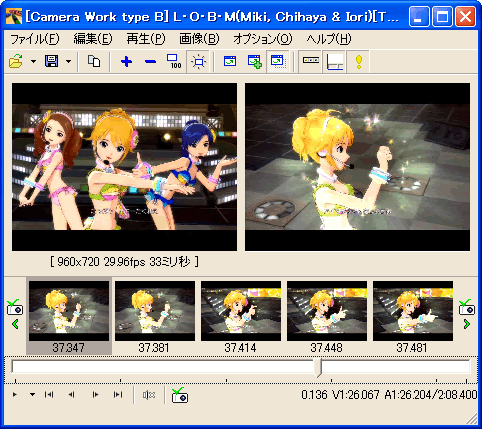Image resolution: width=482 pixels, height=429 pixels.
Task: Open a file with the folder icon
Action: click(16, 61)
